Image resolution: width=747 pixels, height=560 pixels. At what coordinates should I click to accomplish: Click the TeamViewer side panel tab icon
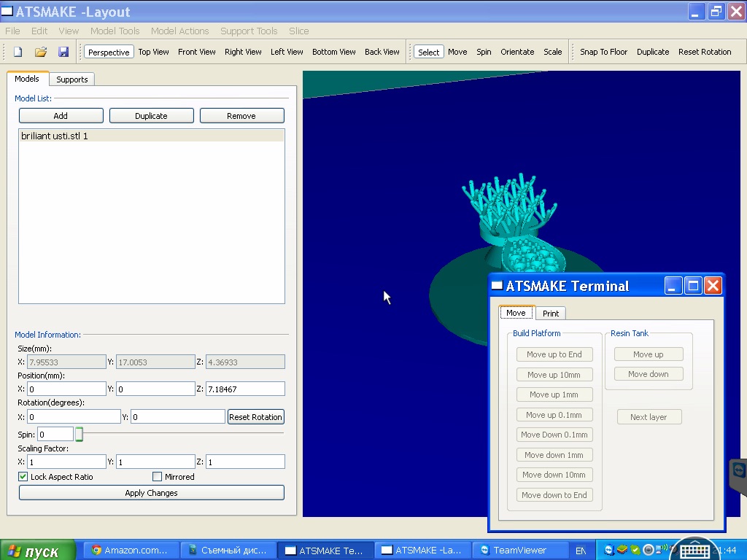738,470
